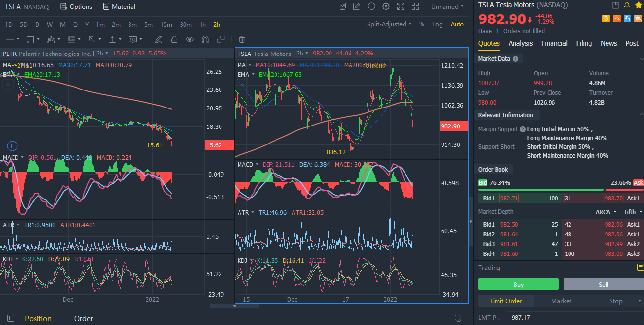This screenshot has width=644, height=325.
Task: Toggle drawings visibility eye icon
Action: [190, 39]
